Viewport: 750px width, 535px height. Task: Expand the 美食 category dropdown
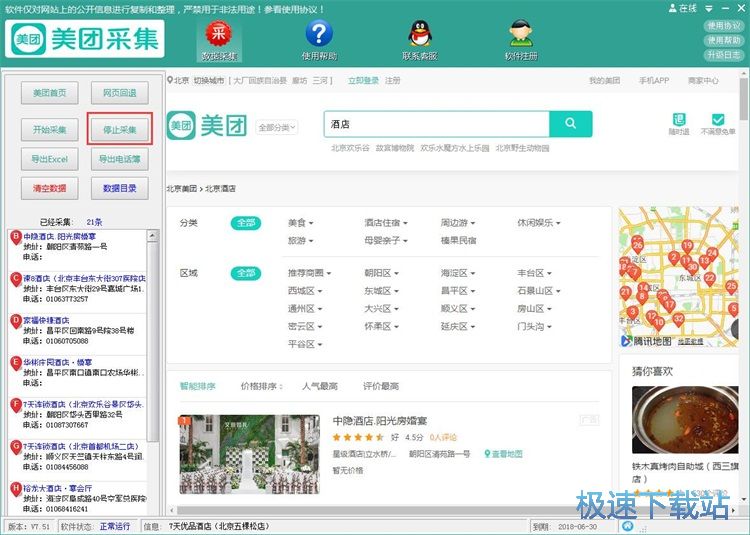pyautogui.click(x=301, y=223)
